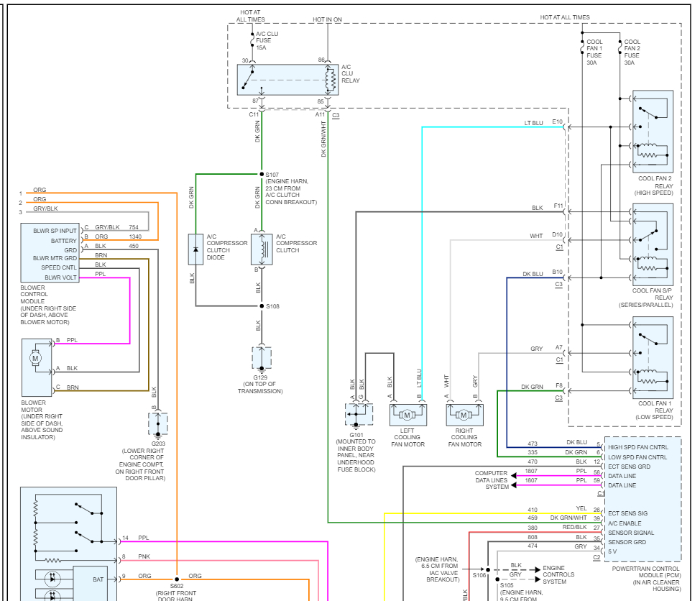The height and width of the screenshot is (601, 700).
Task: Click the SENSOR SIGNAL pin label
Action: [631, 533]
